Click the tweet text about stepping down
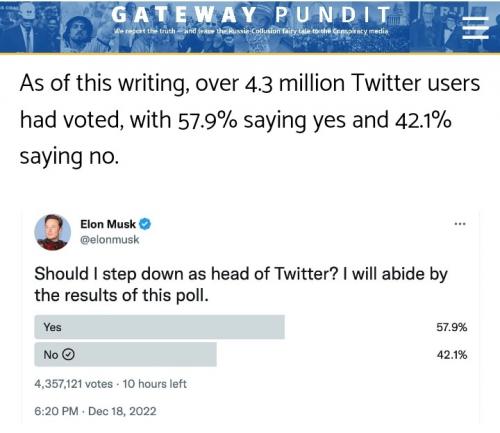500x433 pixels. [241, 284]
